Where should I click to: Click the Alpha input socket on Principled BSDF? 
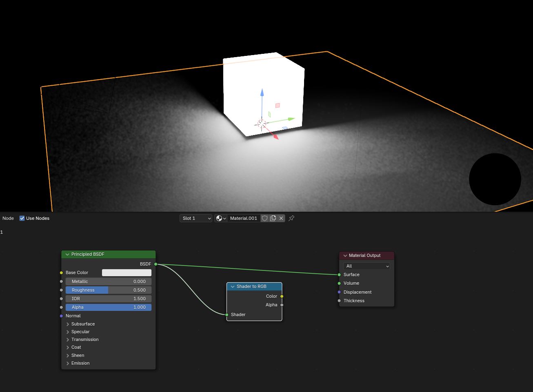pos(62,307)
